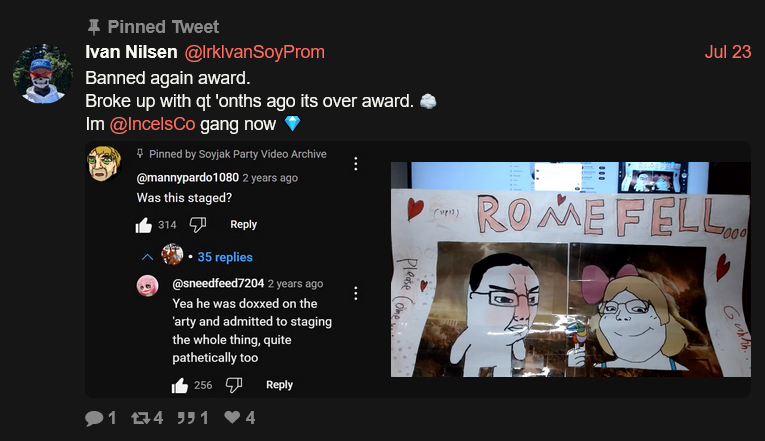Click the reply speech bubble icon
765x441 pixels.
click(x=94, y=418)
